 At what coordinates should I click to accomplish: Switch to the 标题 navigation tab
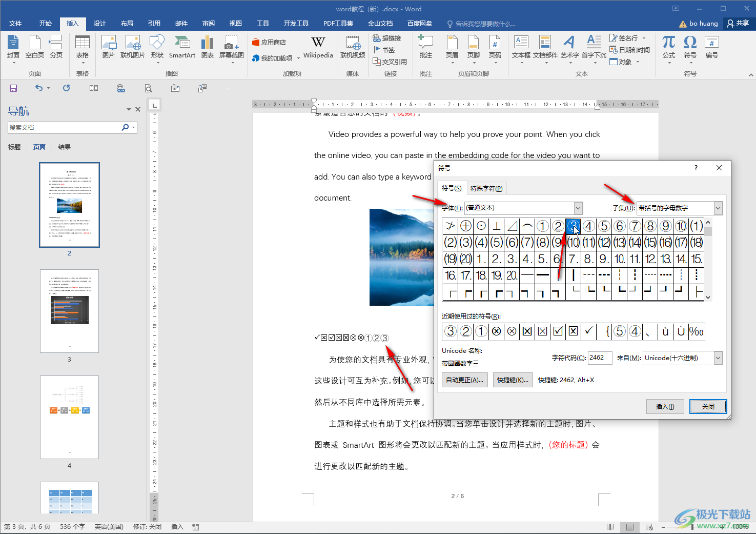tap(14, 147)
